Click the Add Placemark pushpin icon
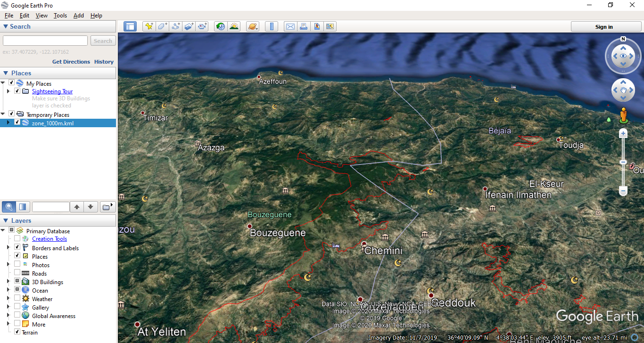Viewport: 644px width, 343px height. [x=149, y=26]
